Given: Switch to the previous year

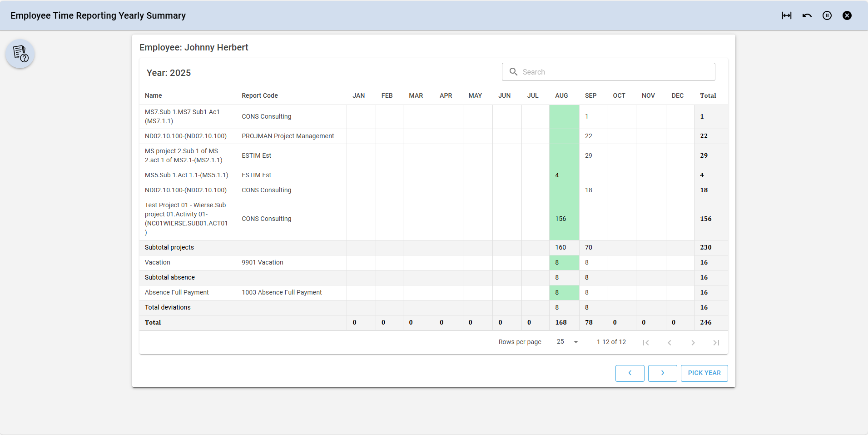Looking at the screenshot, I should [630, 373].
